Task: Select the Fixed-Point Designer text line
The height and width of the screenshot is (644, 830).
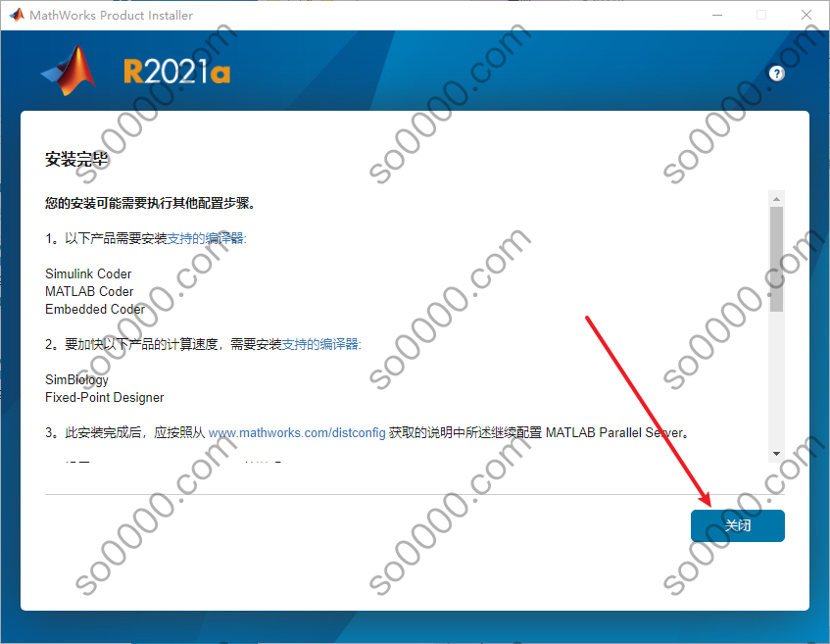Action: coord(104,397)
